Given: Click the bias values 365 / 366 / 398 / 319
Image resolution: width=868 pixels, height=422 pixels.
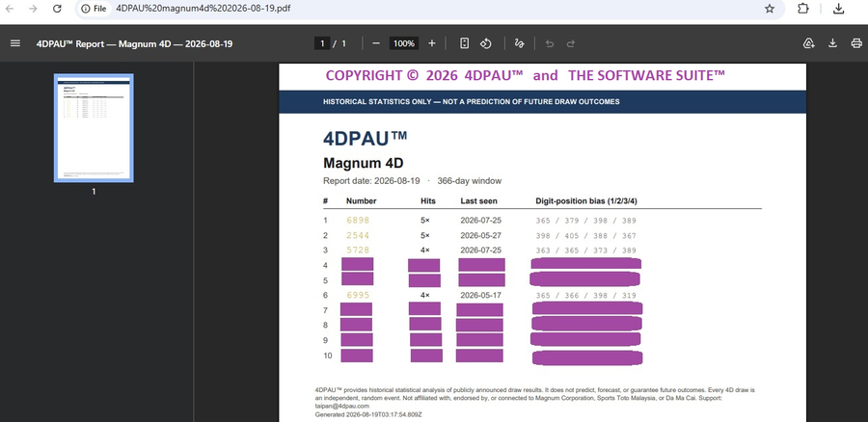Looking at the screenshot, I should coord(585,296).
